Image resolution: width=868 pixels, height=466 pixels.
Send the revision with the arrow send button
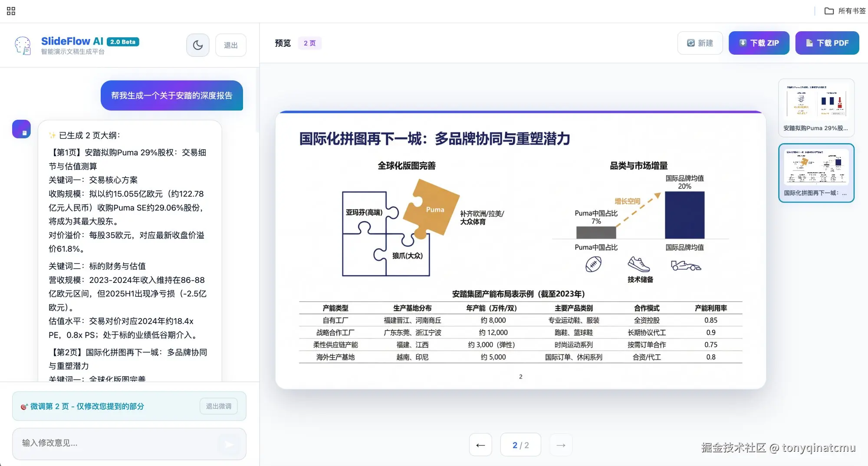click(229, 444)
